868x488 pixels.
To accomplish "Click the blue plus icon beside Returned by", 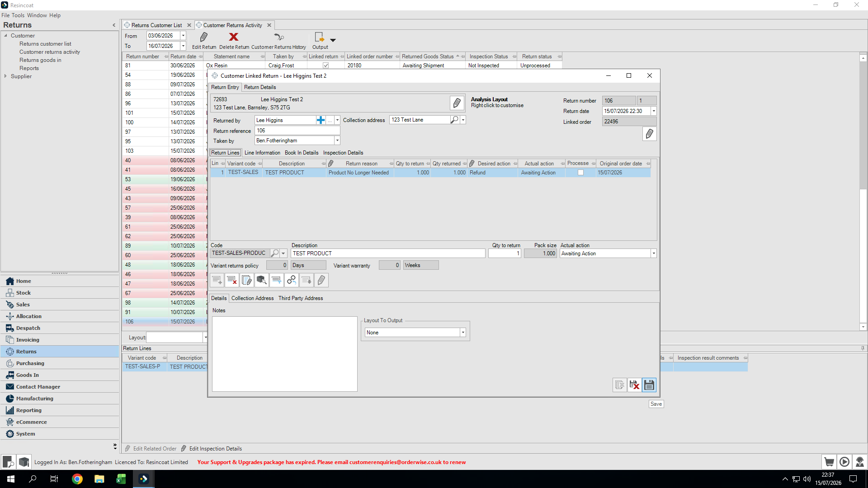I will coord(321,120).
